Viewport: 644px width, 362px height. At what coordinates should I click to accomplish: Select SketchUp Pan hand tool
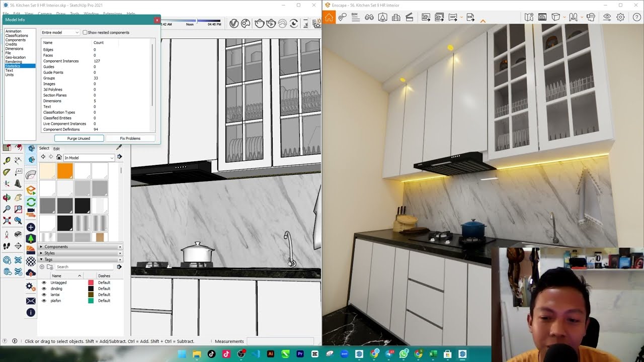coord(18,198)
